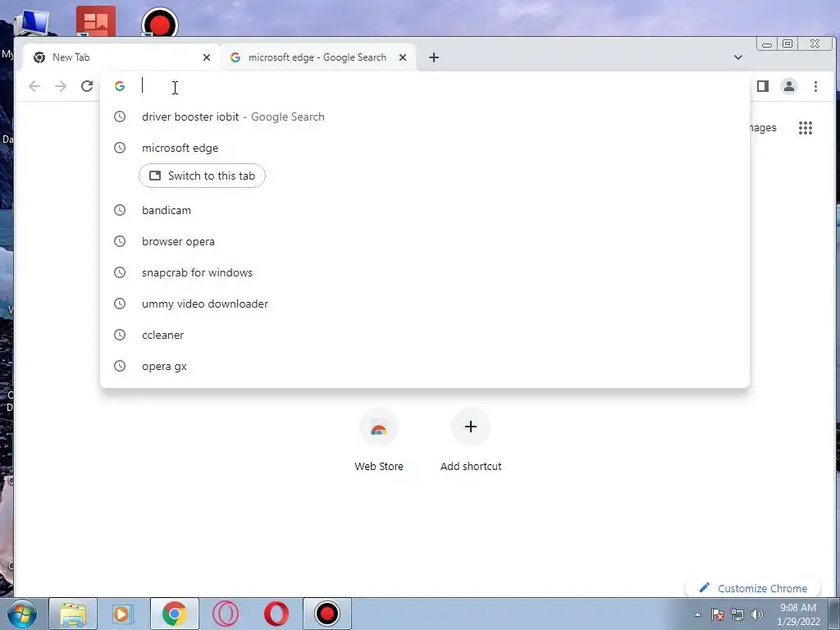Click the Google logo in address bar

tap(120, 86)
